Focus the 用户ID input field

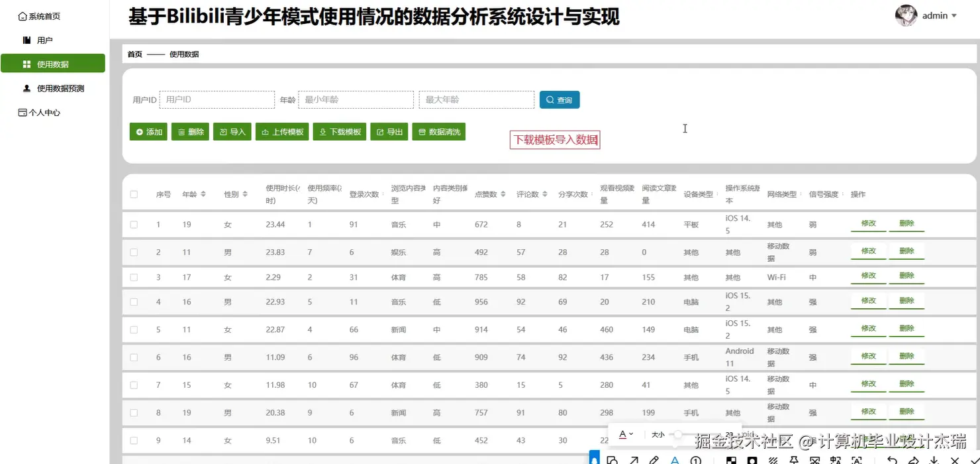(217, 99)
